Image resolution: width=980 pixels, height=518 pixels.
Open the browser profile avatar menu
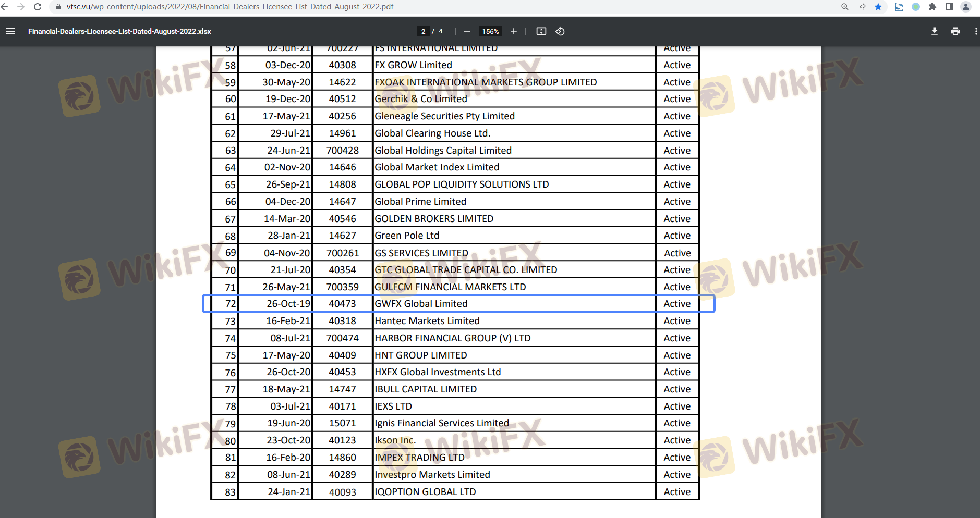(x=966, y=7)
